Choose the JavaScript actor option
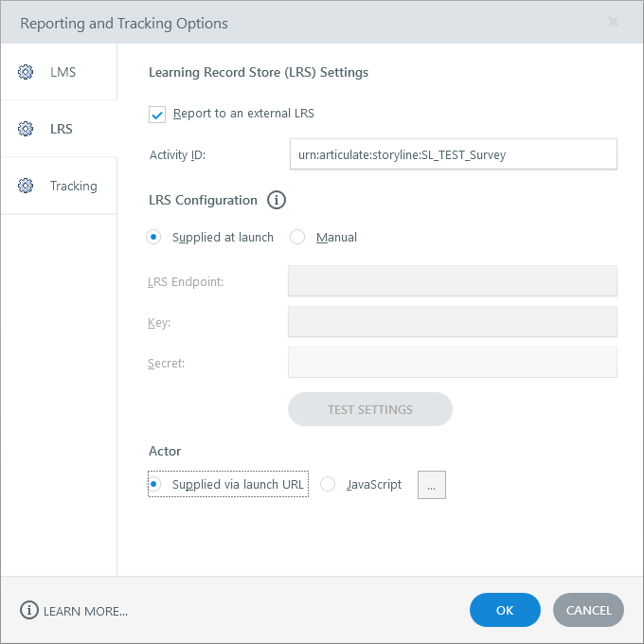 (328, 484)
